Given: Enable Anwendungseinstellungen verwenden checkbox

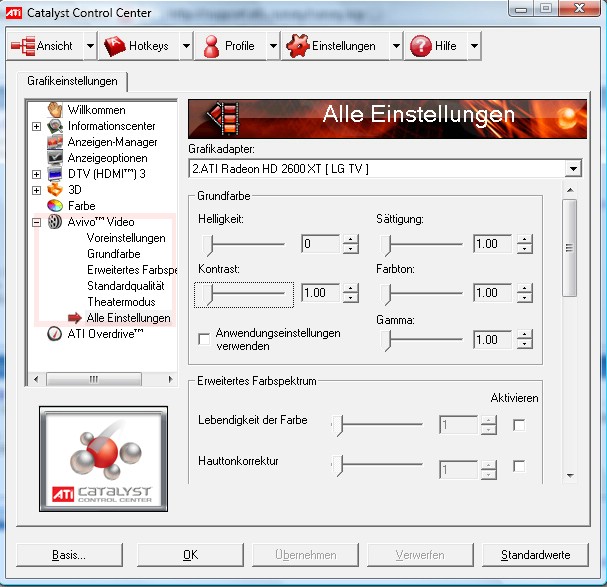Looking at the screenshot, I should pos(204,339).
